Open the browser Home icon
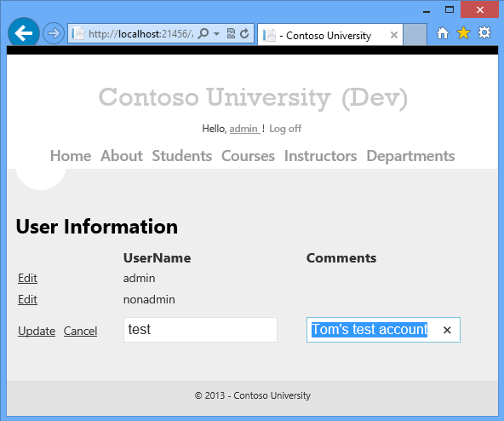 click(x=443, y=33)
